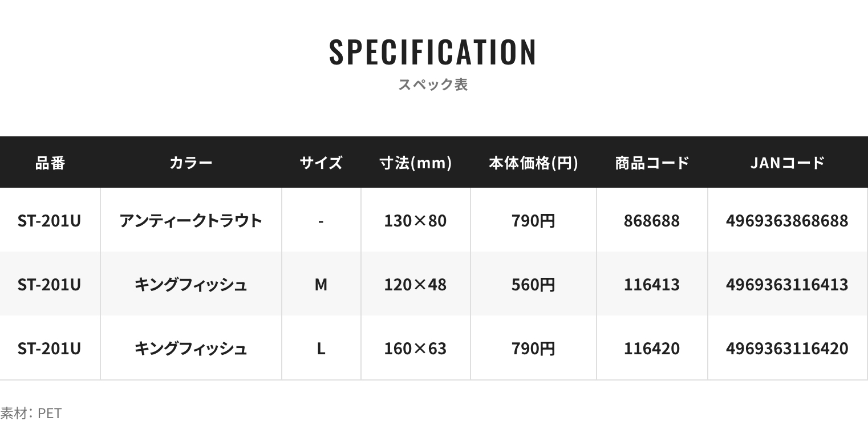This screenshot has height=441, width=868.
Task: Click the 寸法(mm) column header
Action: 416,163
